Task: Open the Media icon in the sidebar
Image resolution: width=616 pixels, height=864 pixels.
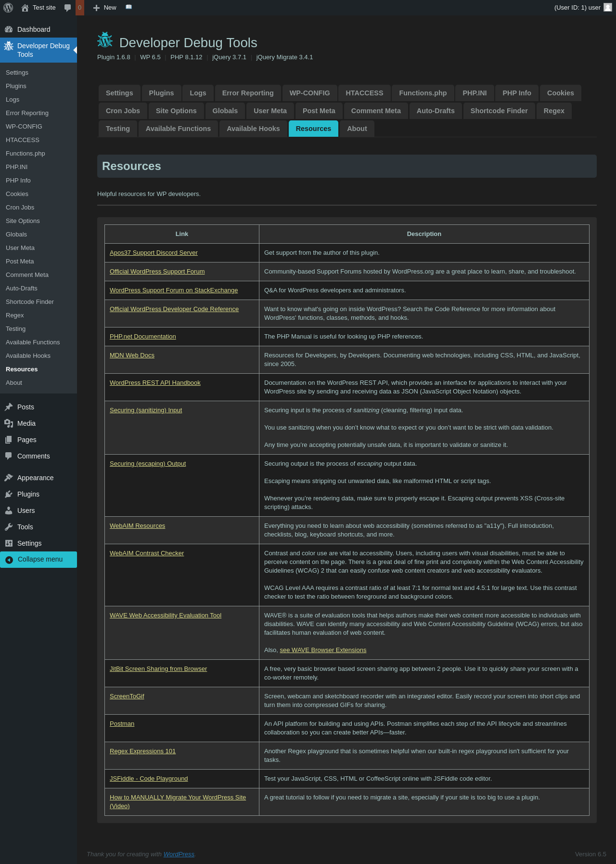Action: [9, 423]
